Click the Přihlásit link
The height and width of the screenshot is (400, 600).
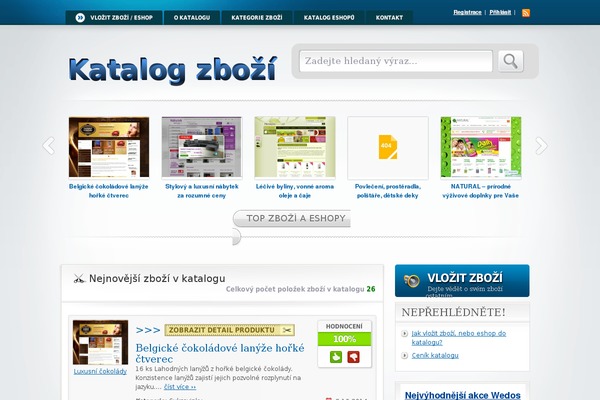click(x=500, y=12)
